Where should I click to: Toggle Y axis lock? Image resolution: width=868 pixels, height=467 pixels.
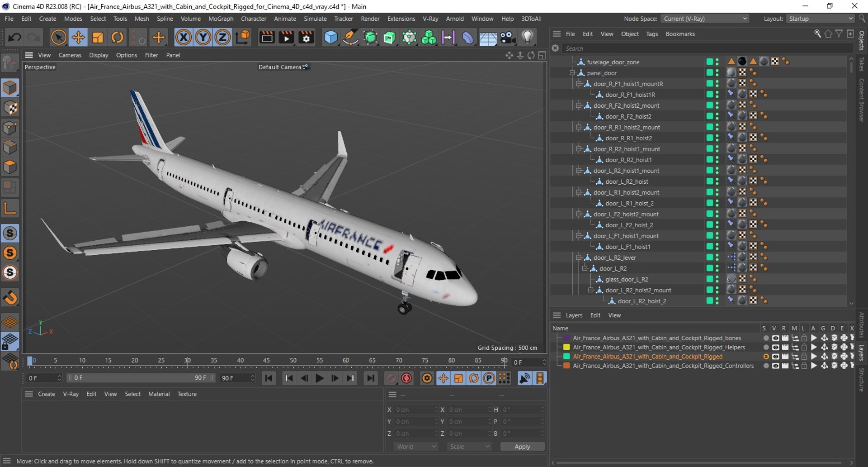[x=203, y=38]
